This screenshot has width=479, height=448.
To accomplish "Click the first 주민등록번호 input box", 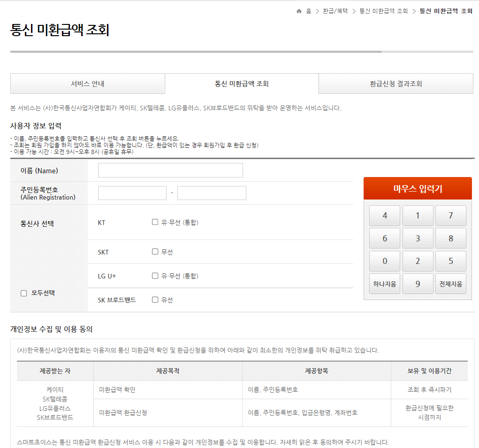I will (x=132, y=193).
